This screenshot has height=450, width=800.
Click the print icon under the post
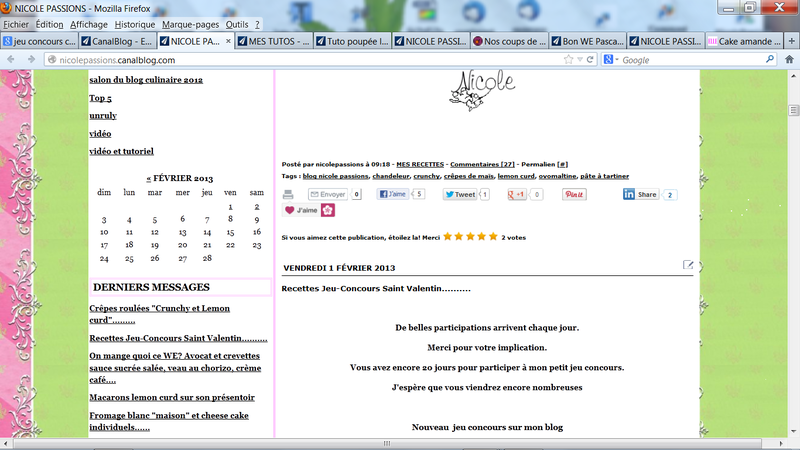[288, 194]
